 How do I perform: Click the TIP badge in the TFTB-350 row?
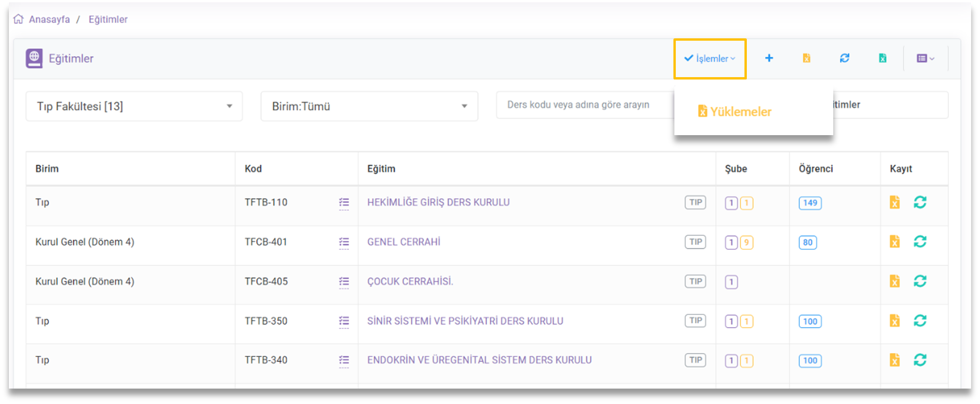(x=695, y=321)
